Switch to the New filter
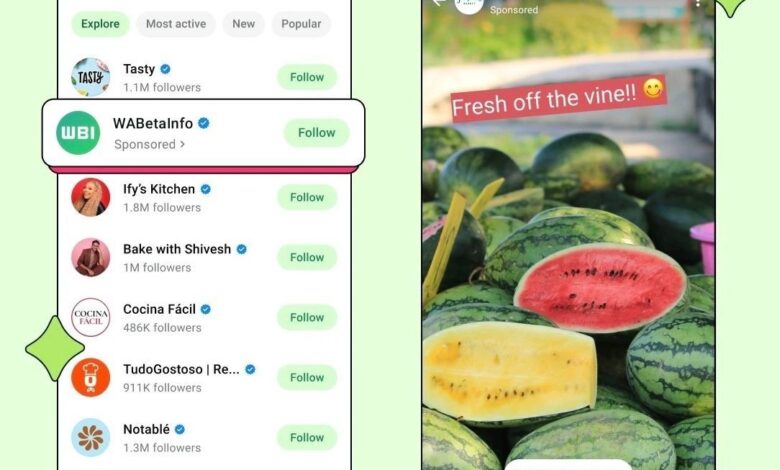Viewport: 780px width, 470px height. pyautogui.click(x=243, y=24)
